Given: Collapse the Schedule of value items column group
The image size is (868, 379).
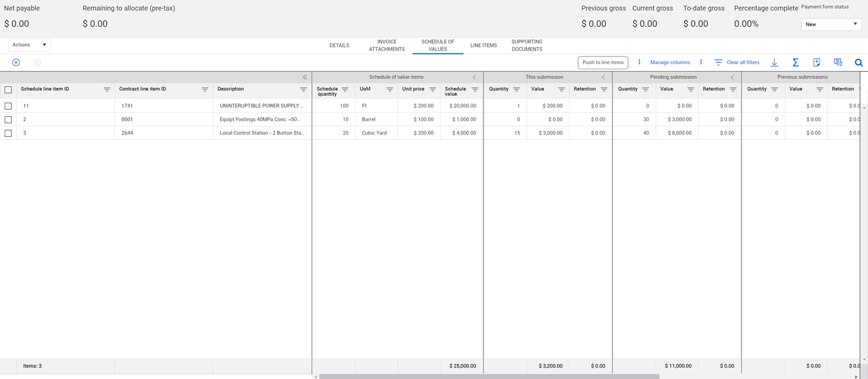Looking at the screenshot, I should tap(474, 77).
